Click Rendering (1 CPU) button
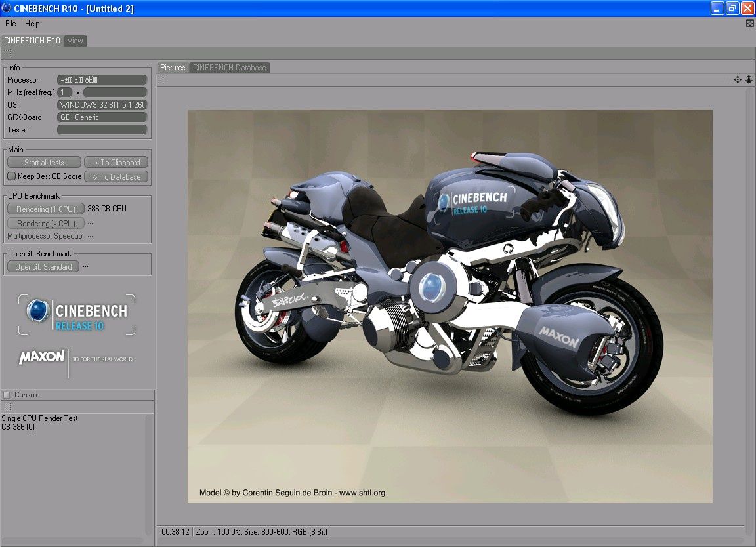 pos(46,209)
